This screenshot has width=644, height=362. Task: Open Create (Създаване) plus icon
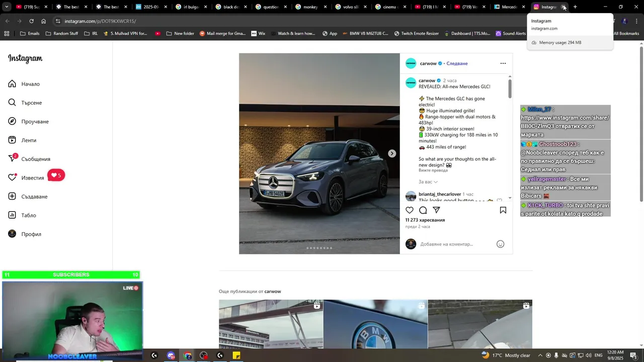click(12, 196)
